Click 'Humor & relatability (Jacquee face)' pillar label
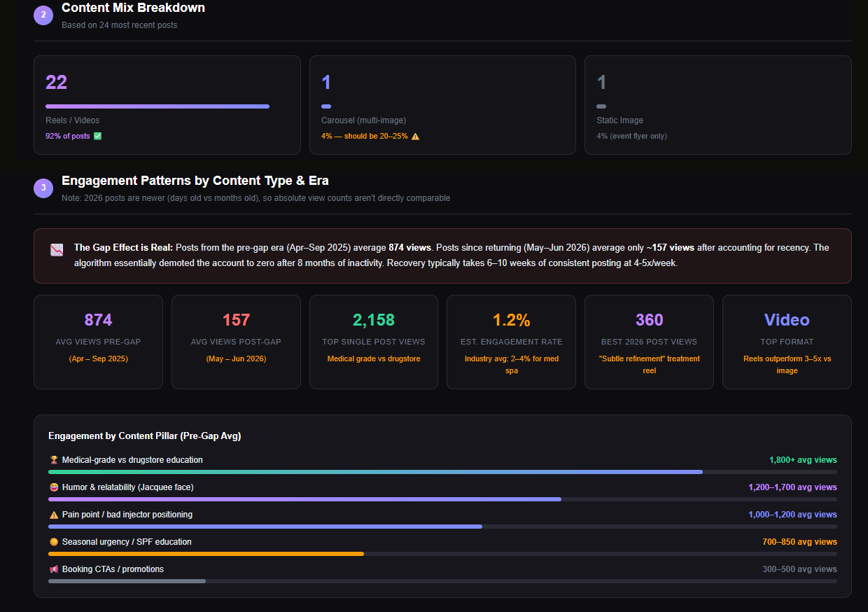Screen dimensions: 868x612 [127, 487]
